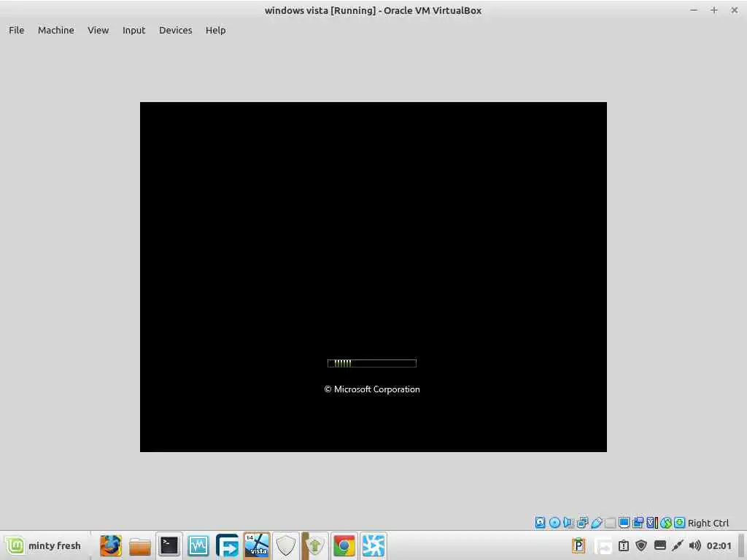Click the VM black display area

[373, 276]
